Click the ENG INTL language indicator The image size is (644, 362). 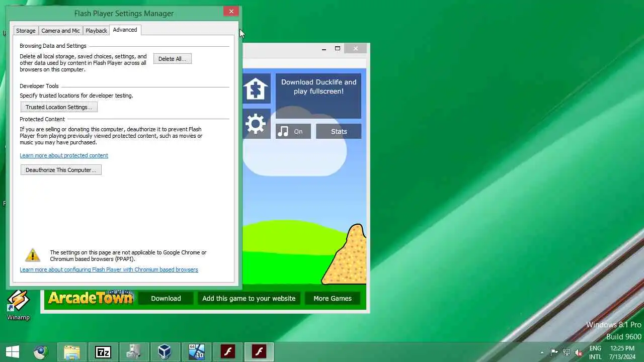tap(595, 352)
